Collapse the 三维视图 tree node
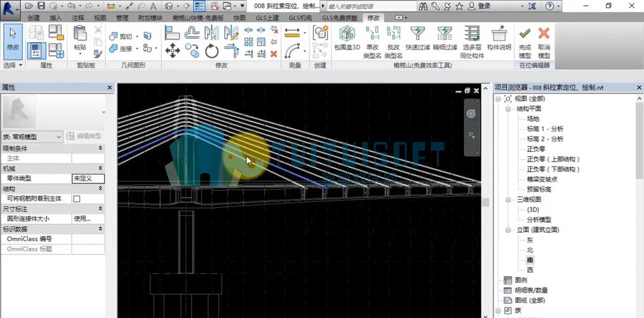The width and height of the screenshot is (644, 318). [508, 200]
